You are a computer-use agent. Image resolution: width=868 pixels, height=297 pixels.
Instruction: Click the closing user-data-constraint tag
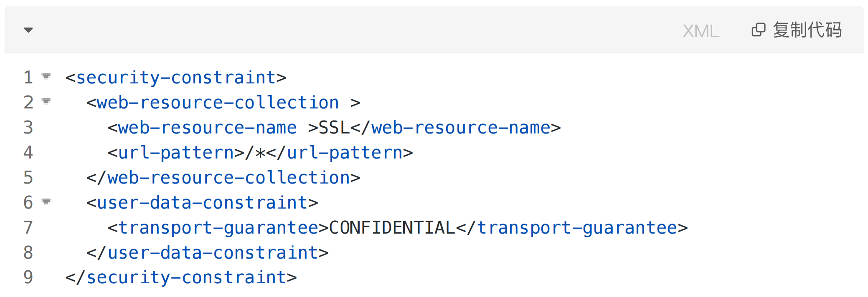[x=208, y=253]
